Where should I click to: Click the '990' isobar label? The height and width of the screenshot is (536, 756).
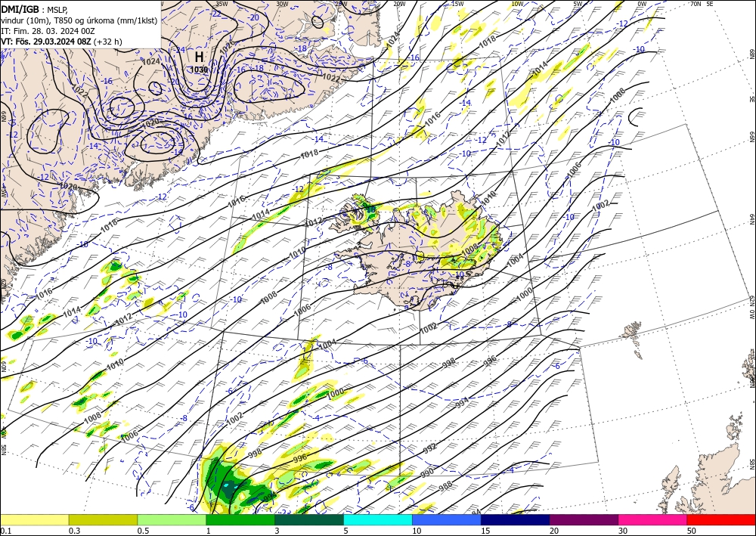pyautogui.click(x=426, y=472)
